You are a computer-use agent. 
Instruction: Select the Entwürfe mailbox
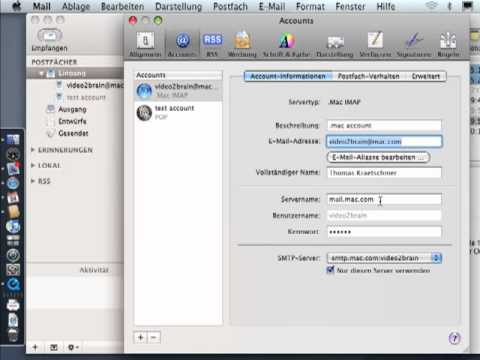(x=72, y=121)
